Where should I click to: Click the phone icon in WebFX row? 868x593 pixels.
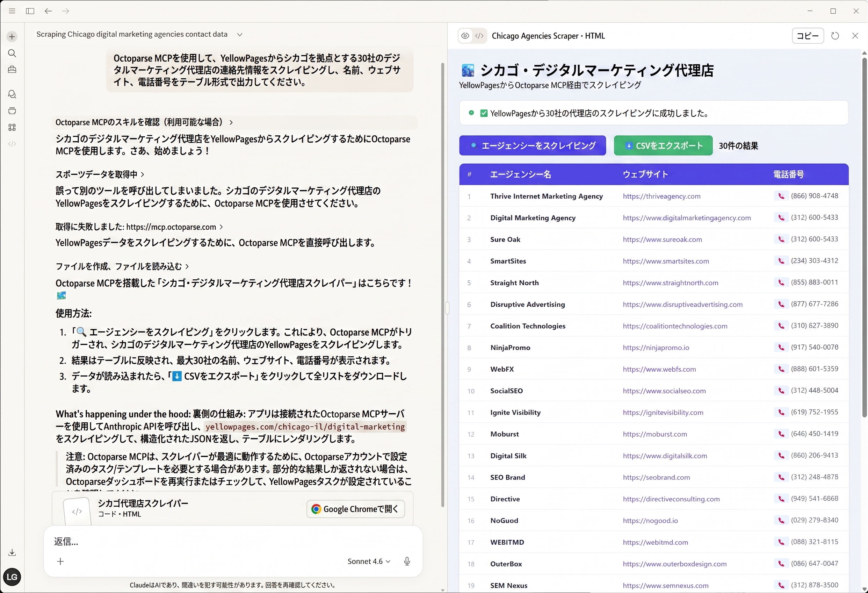(781, 369)
